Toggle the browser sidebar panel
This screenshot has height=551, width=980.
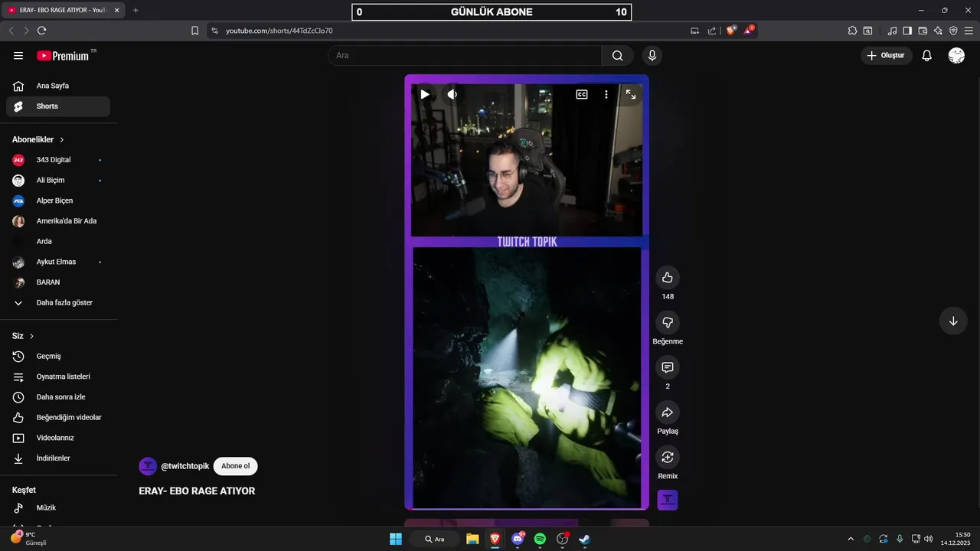(907, 31)
